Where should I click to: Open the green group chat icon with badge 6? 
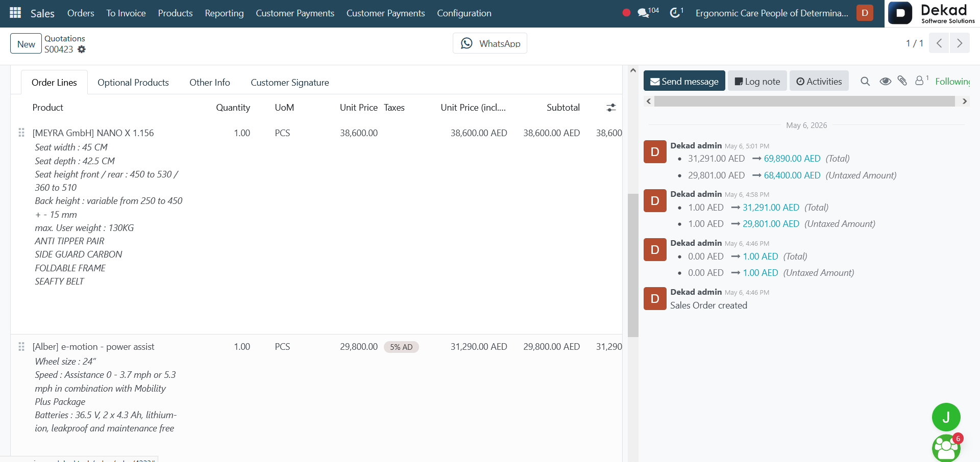946,448
